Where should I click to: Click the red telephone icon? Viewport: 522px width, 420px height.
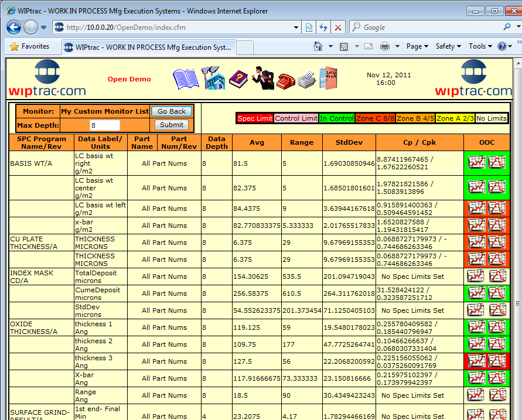point(286,80)
